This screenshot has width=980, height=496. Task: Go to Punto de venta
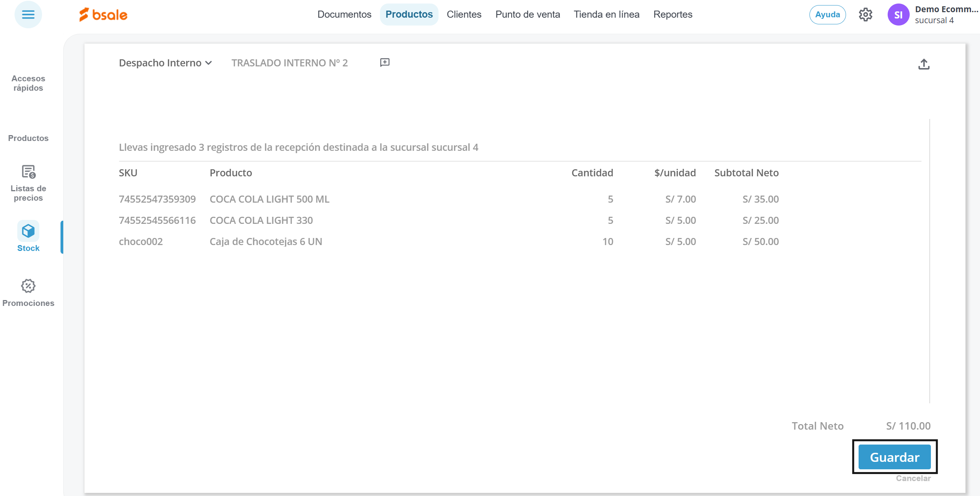(527, 15)
